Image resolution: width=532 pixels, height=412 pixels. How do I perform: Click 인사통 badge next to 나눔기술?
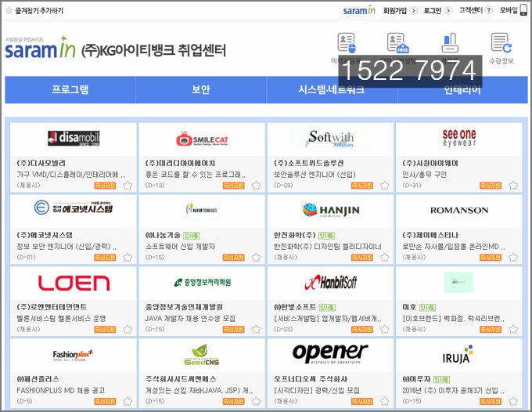(x=192, y=236)
